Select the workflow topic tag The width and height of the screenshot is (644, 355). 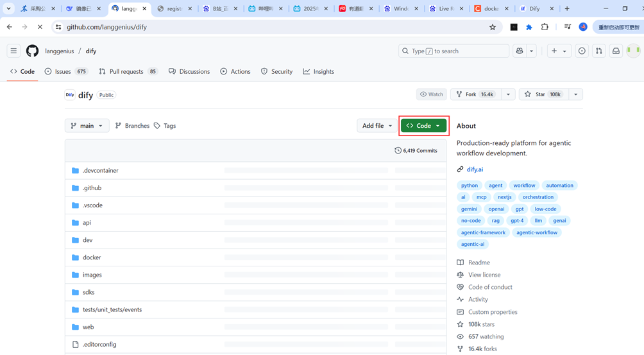pyautogui.click(x=524, y=186)
